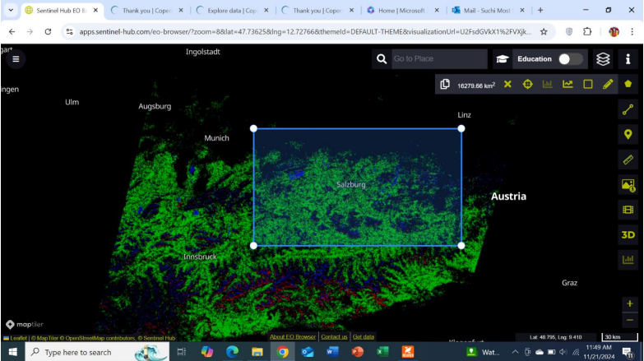
Task: Open Word from the taskbar
Action: pyautogui.click(x=332, y=352)
